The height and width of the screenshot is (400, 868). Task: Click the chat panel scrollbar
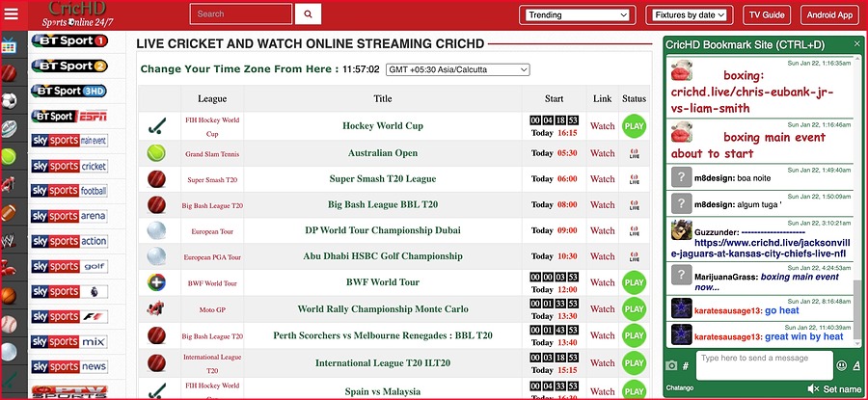click(x=857, y=311)
